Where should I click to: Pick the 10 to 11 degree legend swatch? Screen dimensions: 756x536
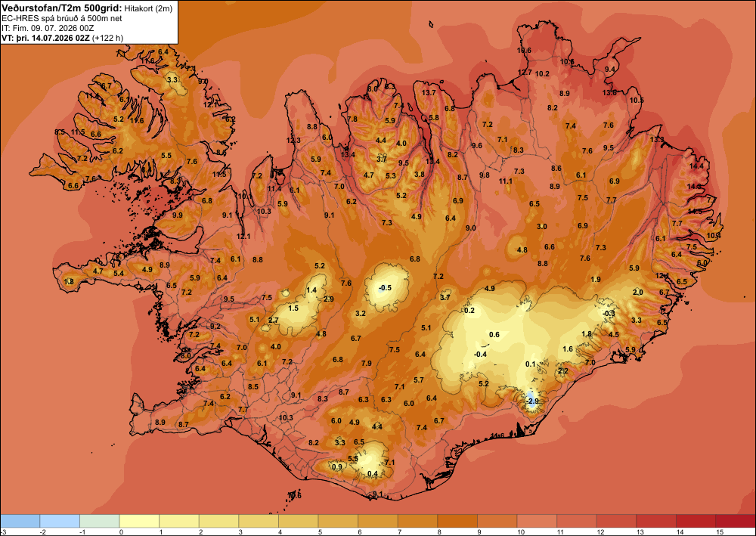pos(537,521)
